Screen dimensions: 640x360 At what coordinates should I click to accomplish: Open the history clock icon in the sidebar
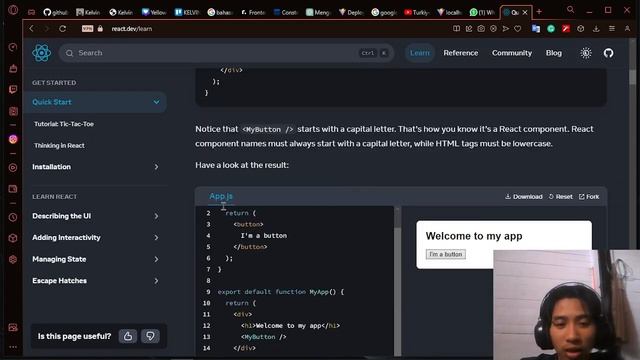(13, 218)
